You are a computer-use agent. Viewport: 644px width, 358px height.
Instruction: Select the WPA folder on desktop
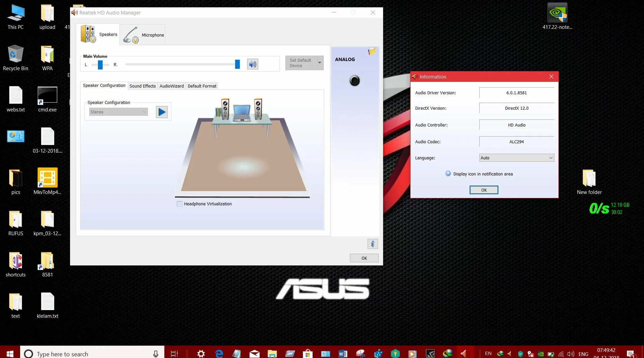click(x=47, y=58)
